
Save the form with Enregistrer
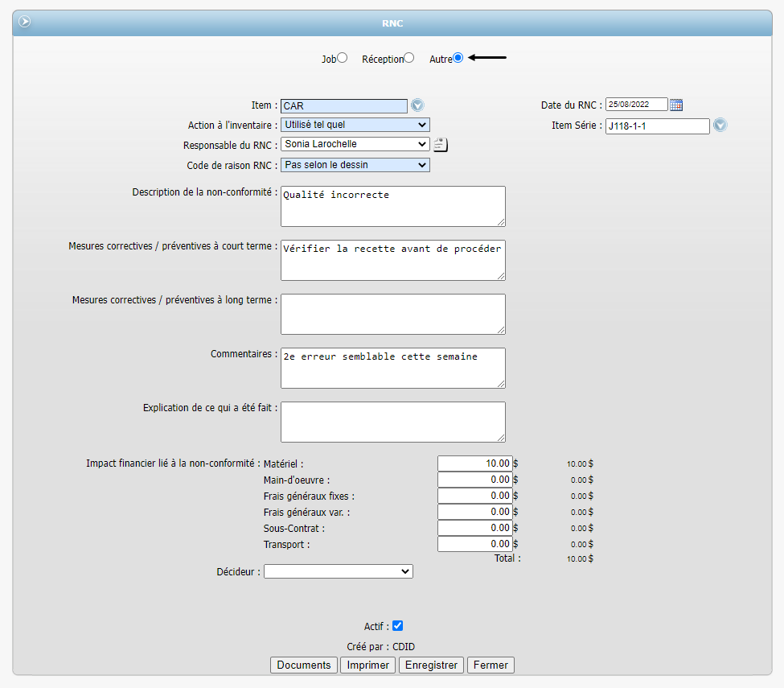431,665
